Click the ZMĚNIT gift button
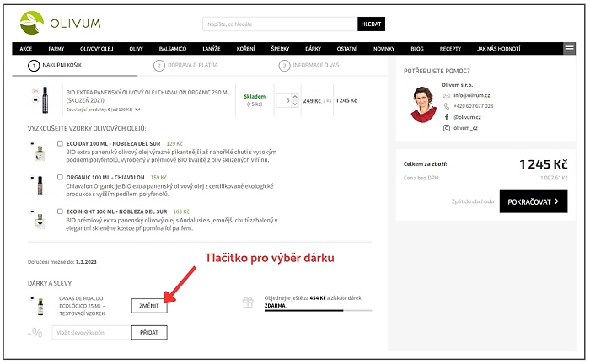This screenshot has width=590, height=364. 149,306
